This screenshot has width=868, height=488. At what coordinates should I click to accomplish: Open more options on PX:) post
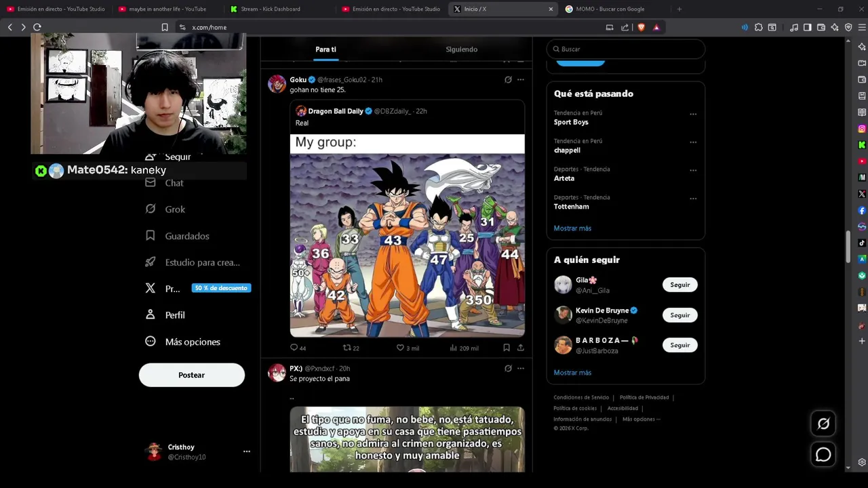pyautogui.click(x=521, y=369)
